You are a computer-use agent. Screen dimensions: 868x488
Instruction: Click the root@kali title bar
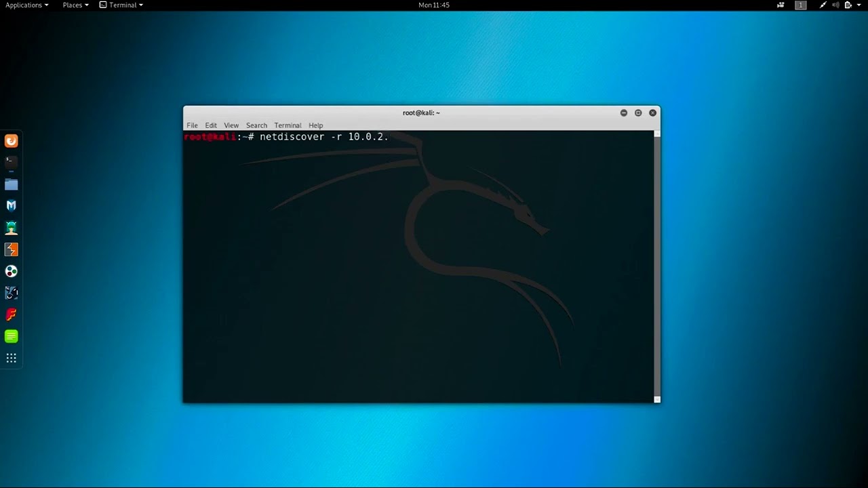point(421,113)
